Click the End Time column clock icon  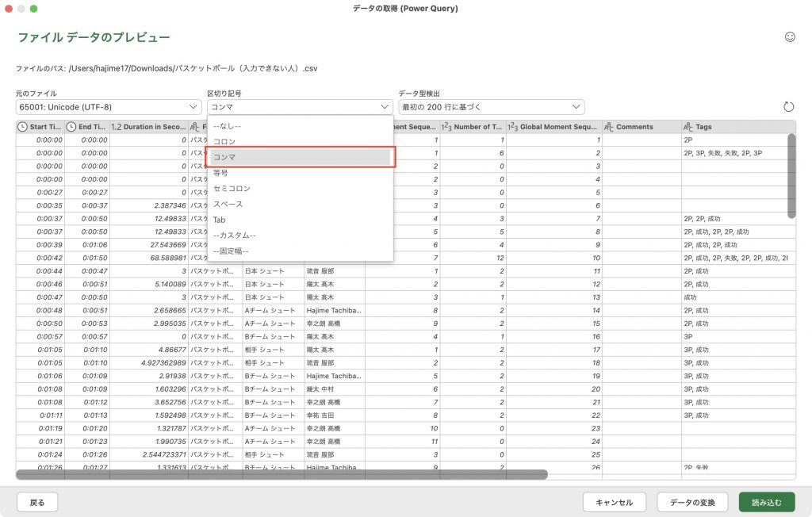click(71, 127)
